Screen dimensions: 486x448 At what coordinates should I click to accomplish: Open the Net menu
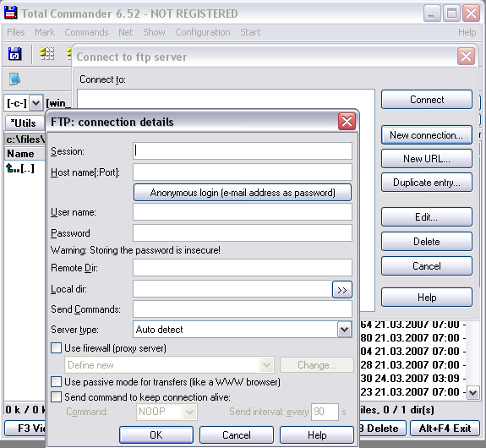(x=126, y=32)
